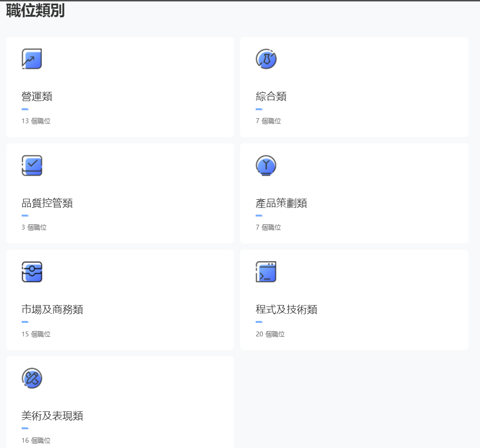Open the 營運類 category title
The width and height of the screenshot is (480, 448).
37,96
